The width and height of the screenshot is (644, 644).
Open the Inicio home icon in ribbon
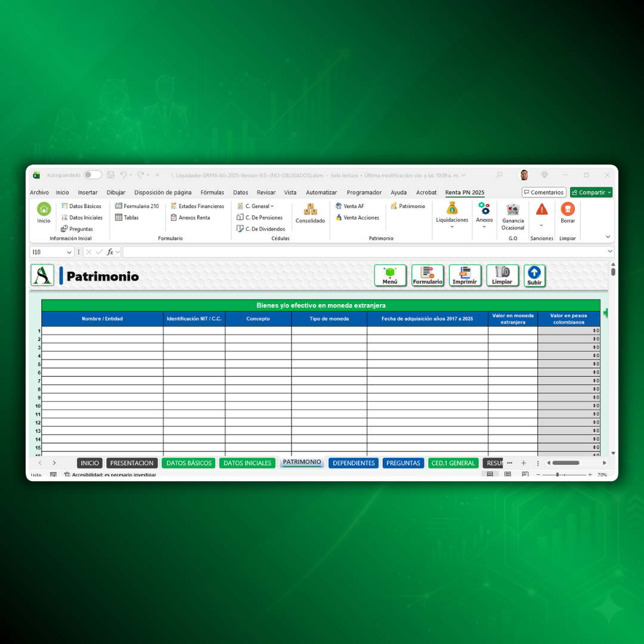click(x=44, y=209)
